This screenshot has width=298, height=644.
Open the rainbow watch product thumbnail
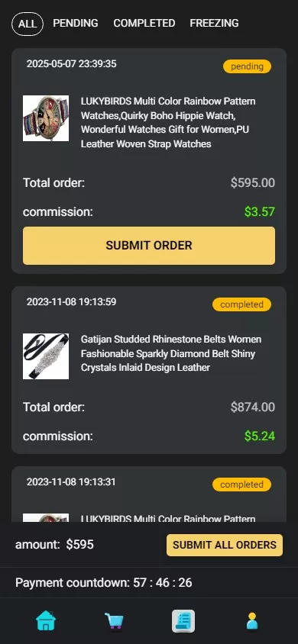[46, 118]
